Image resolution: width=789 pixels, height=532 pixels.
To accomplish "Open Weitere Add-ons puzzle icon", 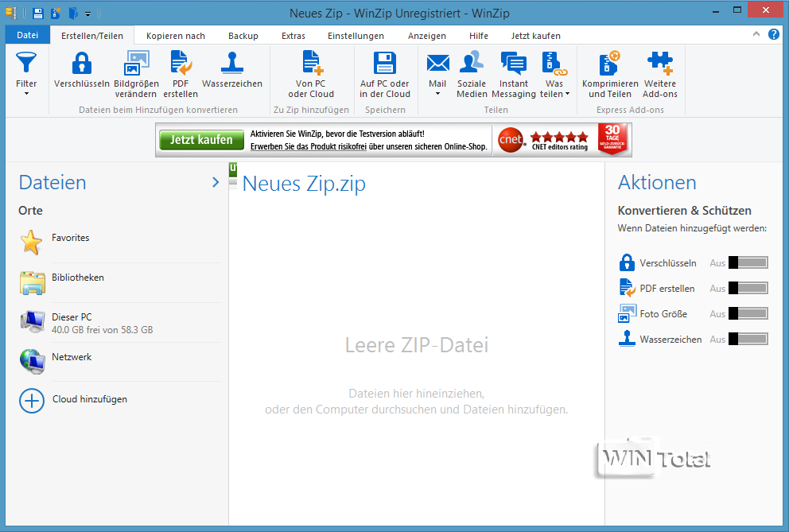I will [x=659, y=64].
